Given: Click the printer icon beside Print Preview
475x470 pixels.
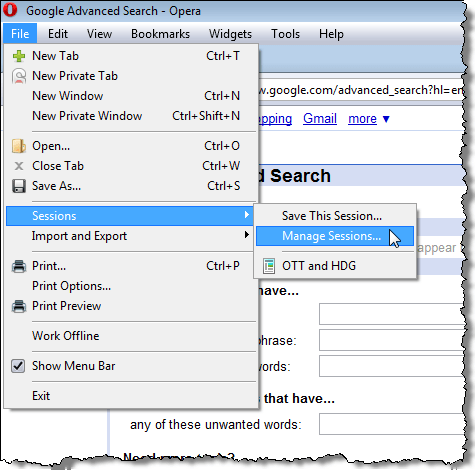Looking at the screenshot, I should pyautogui.click(x=19, y=306).
